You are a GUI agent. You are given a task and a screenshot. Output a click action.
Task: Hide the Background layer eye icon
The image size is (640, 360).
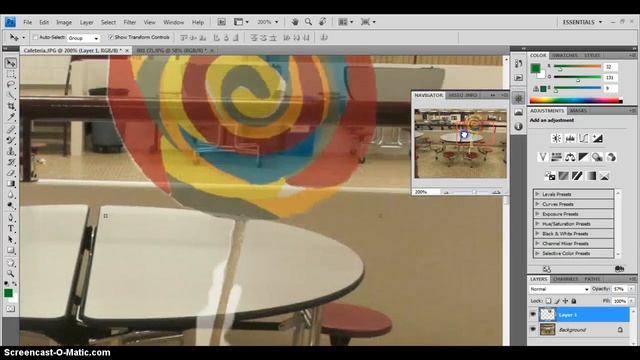tap(533, 329)
